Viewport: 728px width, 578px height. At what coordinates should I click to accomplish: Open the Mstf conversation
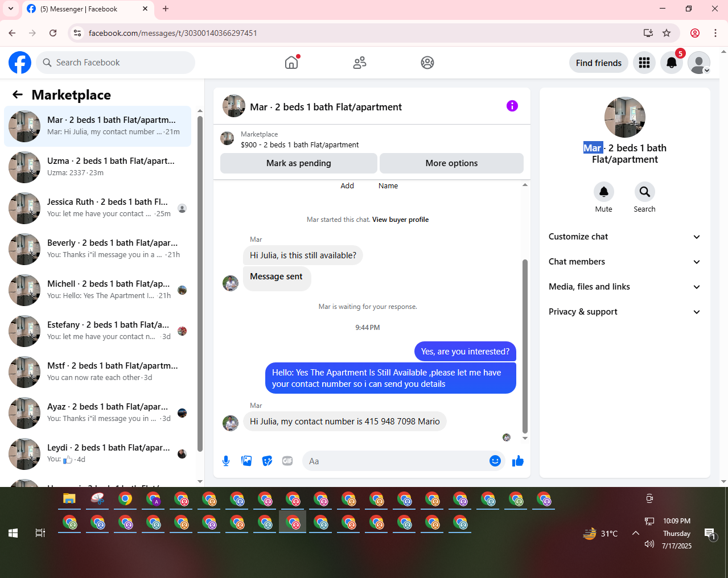tap(98, 372)
